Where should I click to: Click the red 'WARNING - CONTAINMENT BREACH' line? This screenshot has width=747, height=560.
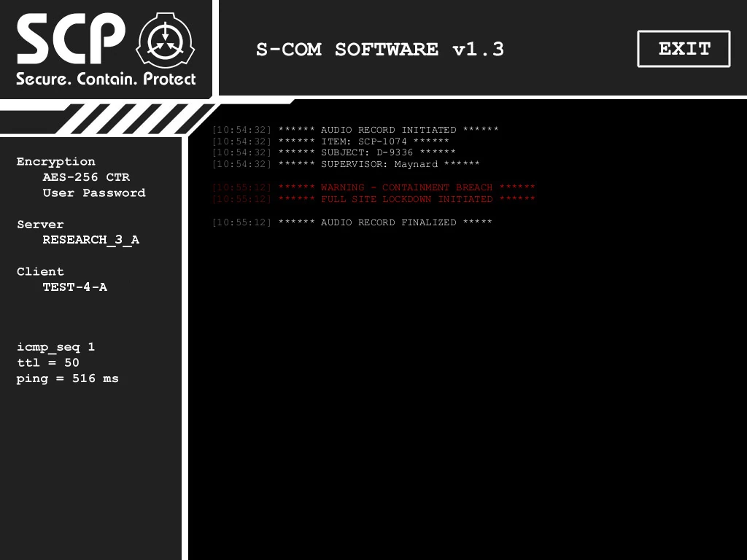tap(373, 187)
